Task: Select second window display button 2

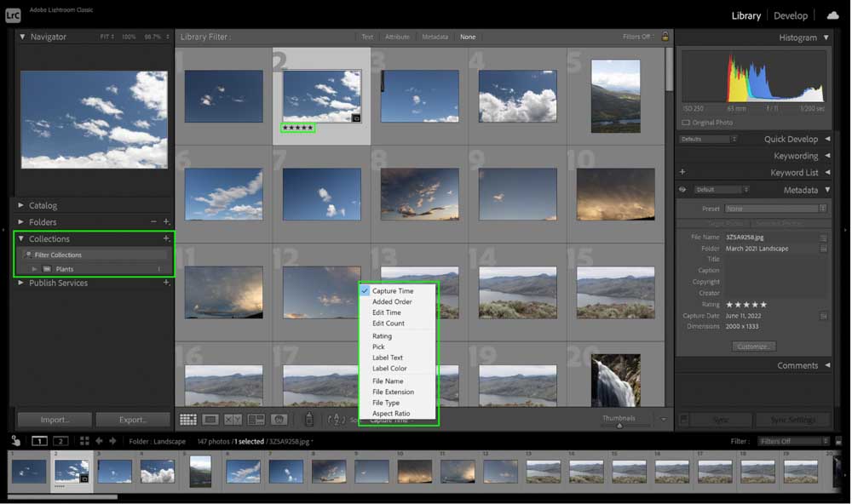Action: pos(60,441)
